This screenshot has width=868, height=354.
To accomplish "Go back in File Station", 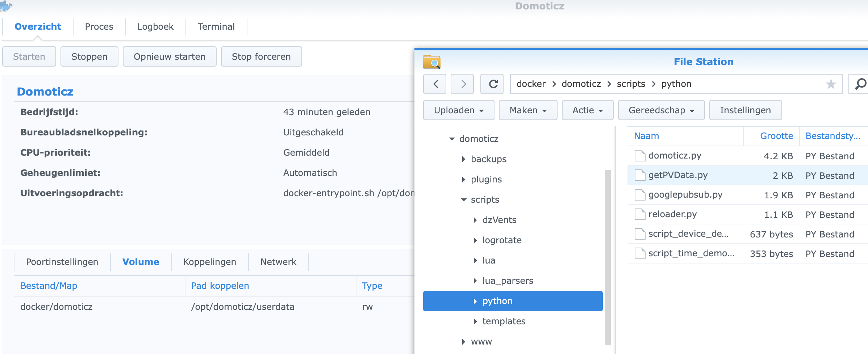I will point(435,84).
